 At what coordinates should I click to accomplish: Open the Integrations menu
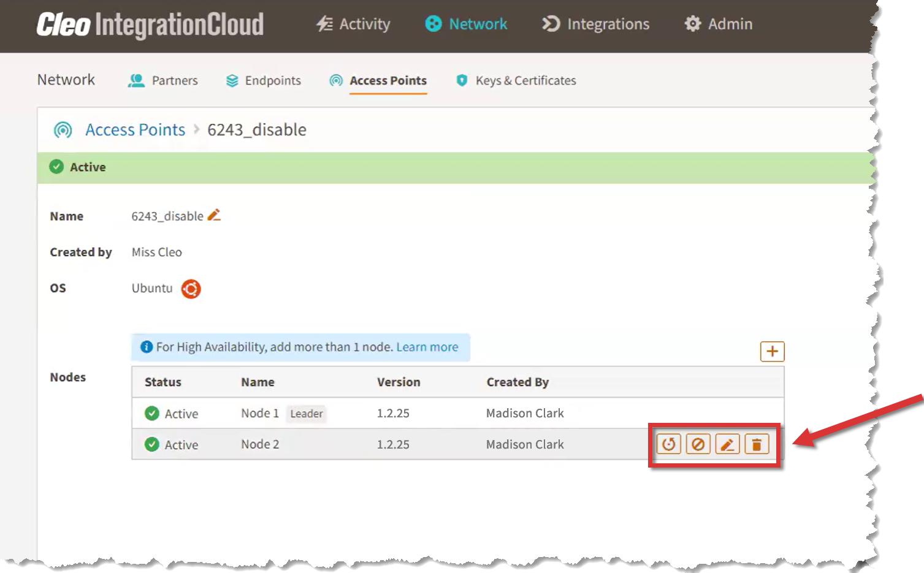coord(594,24)
